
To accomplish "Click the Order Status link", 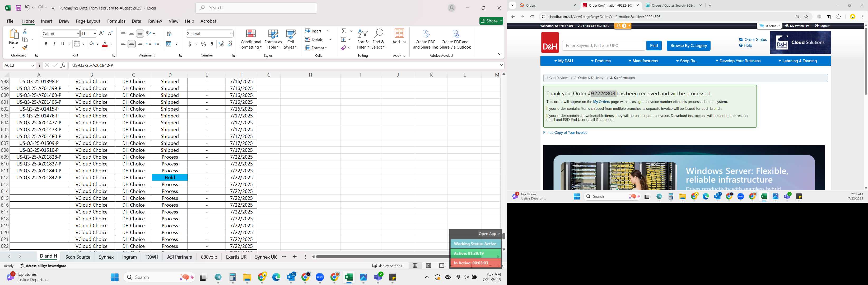I will [x=753, y=39].
